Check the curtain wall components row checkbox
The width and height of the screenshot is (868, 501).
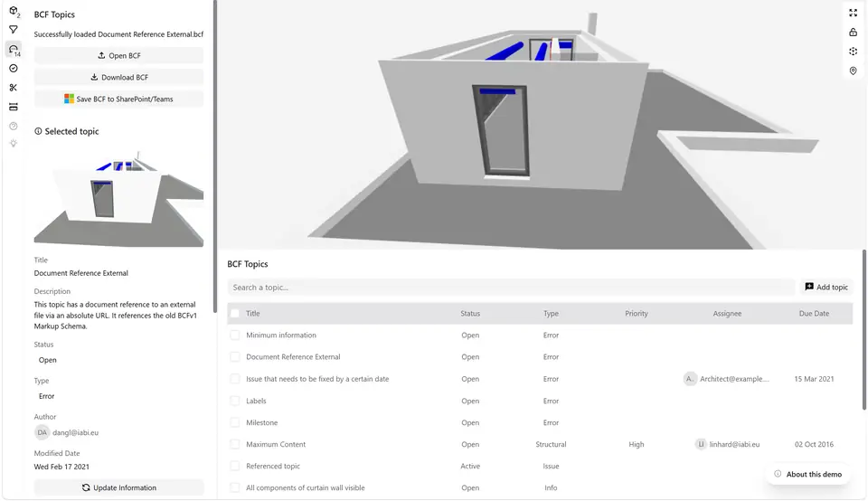235,487
